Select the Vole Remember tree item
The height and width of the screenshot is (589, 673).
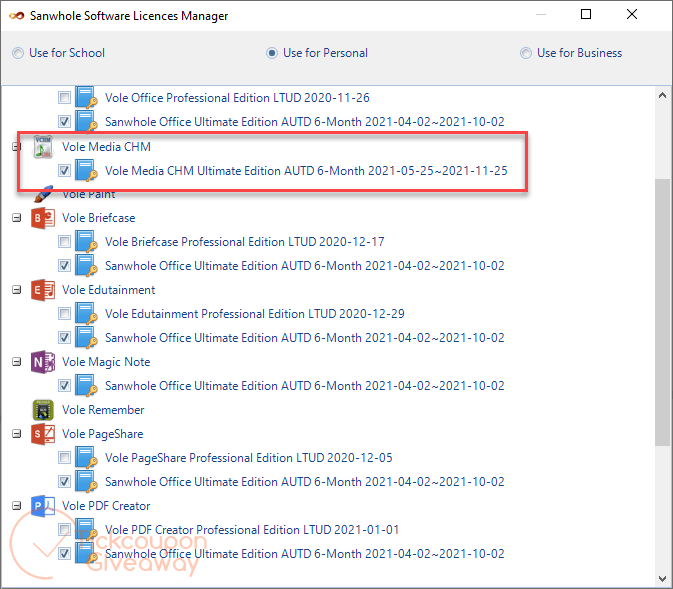click(x=103, y=410)
